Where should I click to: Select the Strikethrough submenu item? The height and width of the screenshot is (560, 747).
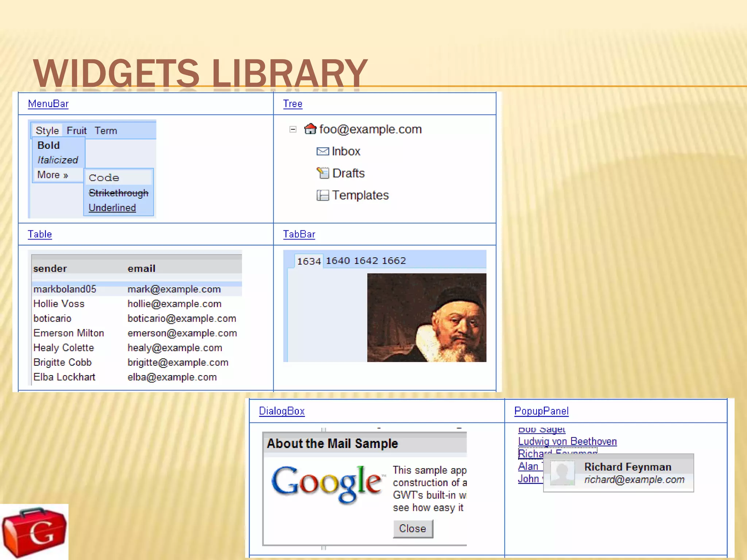click(x=119, y=192)
